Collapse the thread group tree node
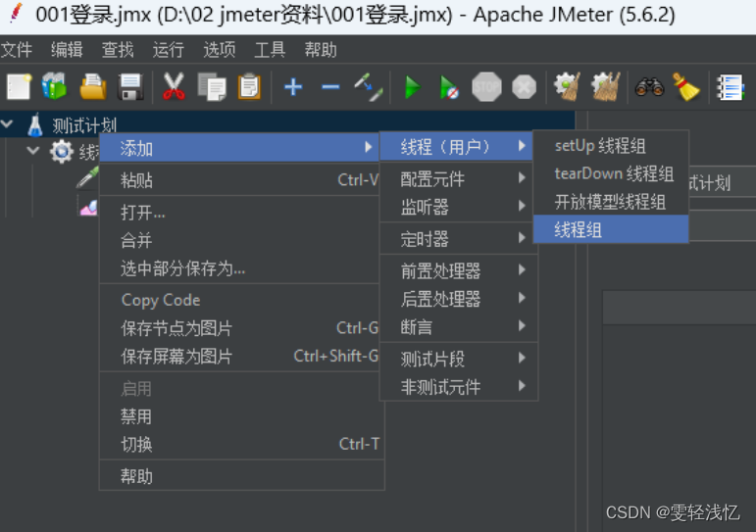The width and height of the screenshot is (756, 532). [x=33, y=151]
